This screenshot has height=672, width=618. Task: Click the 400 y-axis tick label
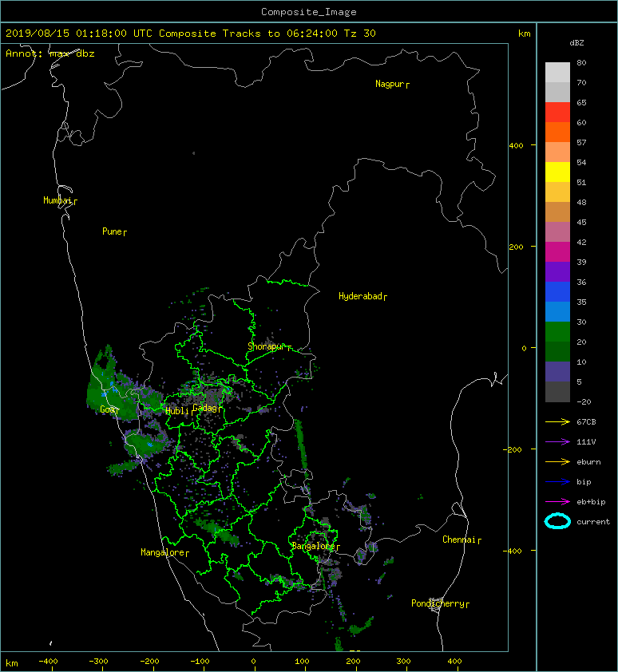tap(516, 146)
